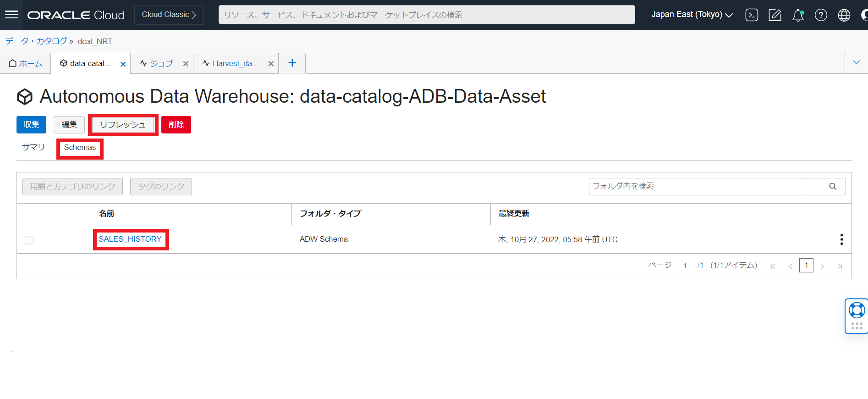This screenshot has width=868, height=399.
Task: Click the リフレッシュ button
Action: coord(123,125)
